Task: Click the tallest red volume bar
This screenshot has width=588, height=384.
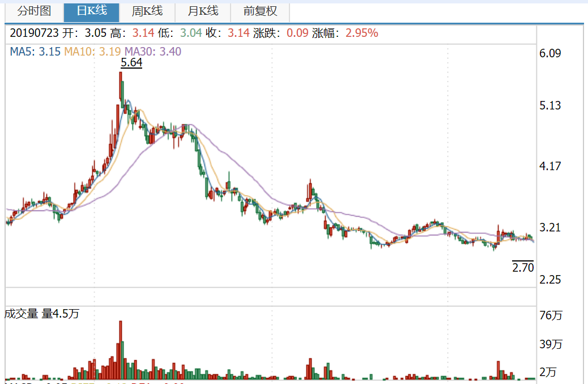Action: point(120,350)
